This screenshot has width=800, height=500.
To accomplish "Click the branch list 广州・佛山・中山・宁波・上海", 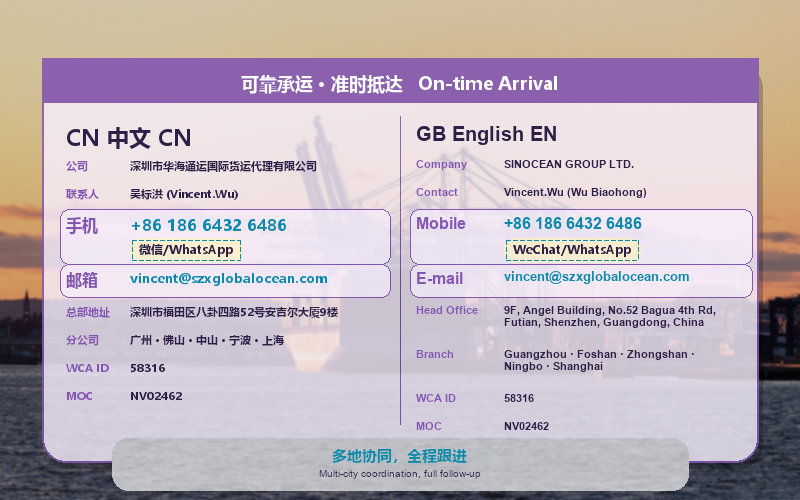I will tap(207, 340).
